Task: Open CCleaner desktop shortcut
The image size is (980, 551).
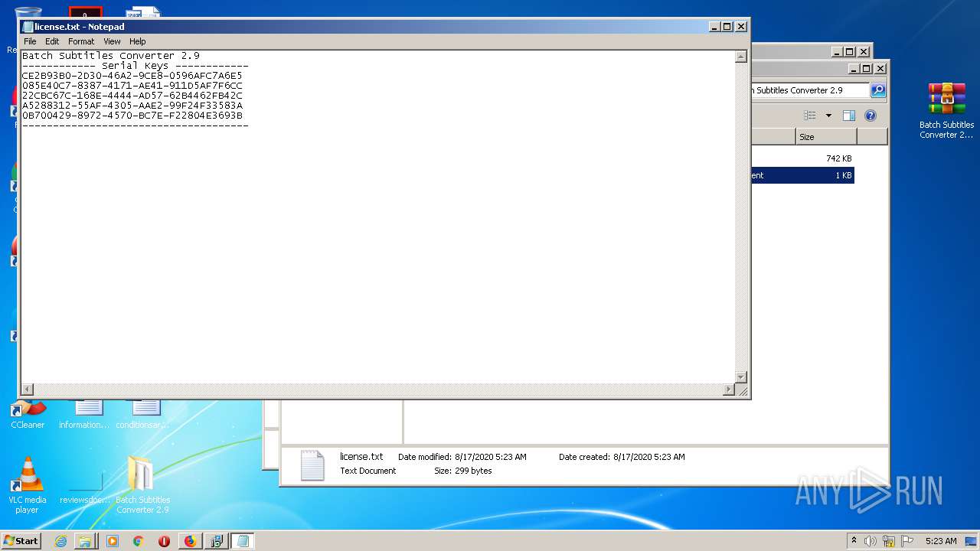Action: coord(28,415)
